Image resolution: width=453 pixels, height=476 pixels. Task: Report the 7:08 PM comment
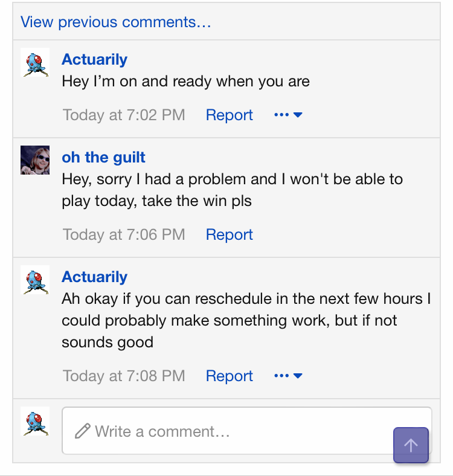(230, 376)
